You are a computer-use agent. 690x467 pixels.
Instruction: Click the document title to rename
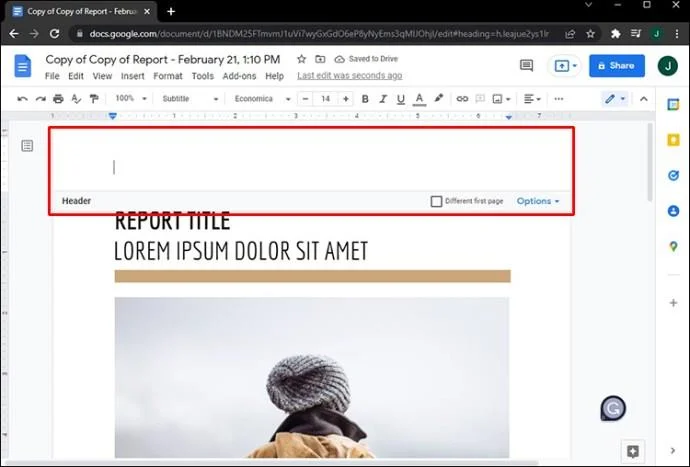tap(163, 59)
